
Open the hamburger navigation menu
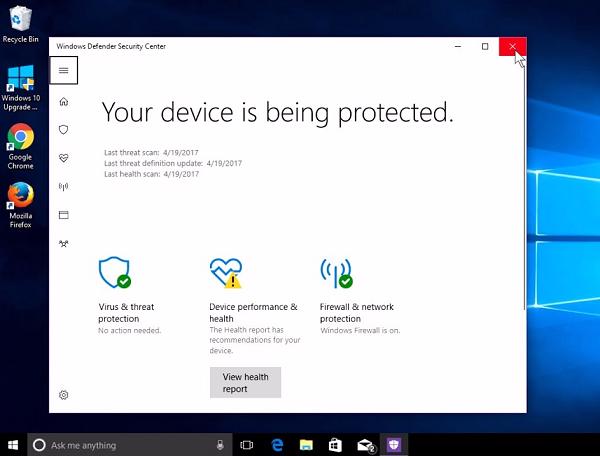point(64,70)
